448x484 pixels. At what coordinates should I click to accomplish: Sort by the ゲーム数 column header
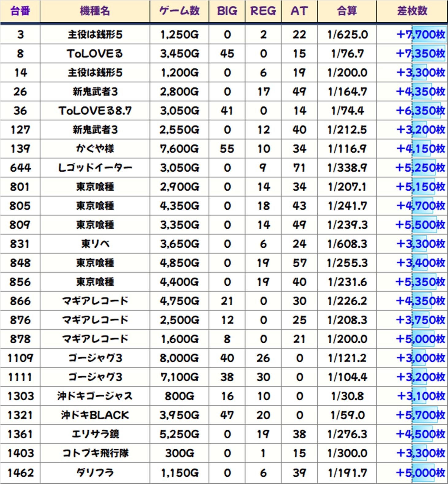coord(179,11)
